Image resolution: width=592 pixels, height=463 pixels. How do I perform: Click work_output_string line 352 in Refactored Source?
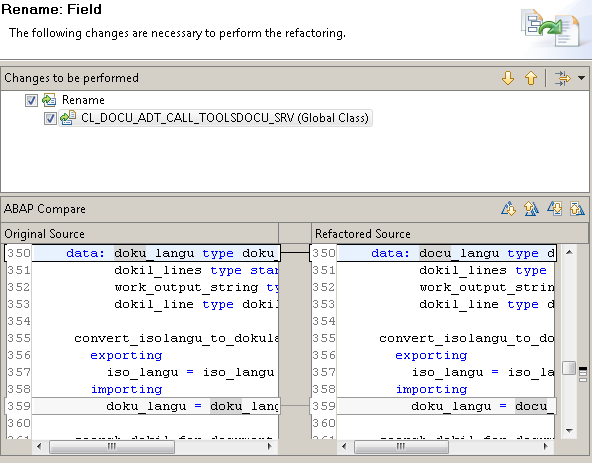tap(487, 287)
